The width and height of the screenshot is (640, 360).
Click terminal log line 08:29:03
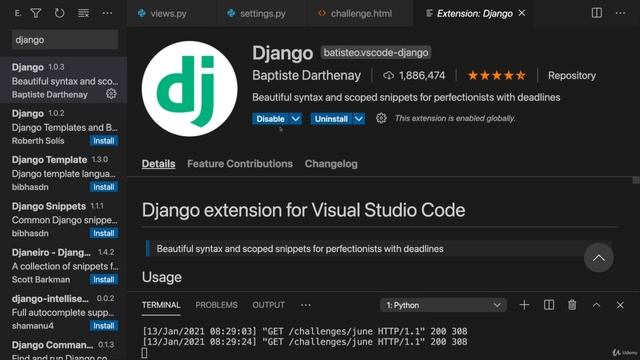pyautogui.click(x=304, y=331)
